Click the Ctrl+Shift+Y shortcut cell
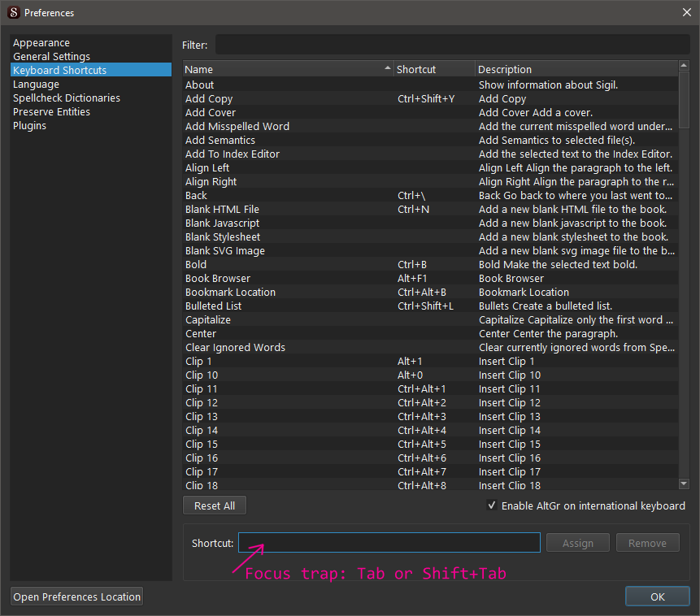This screenshot has height=616, width=700. [x=434, y=98]
